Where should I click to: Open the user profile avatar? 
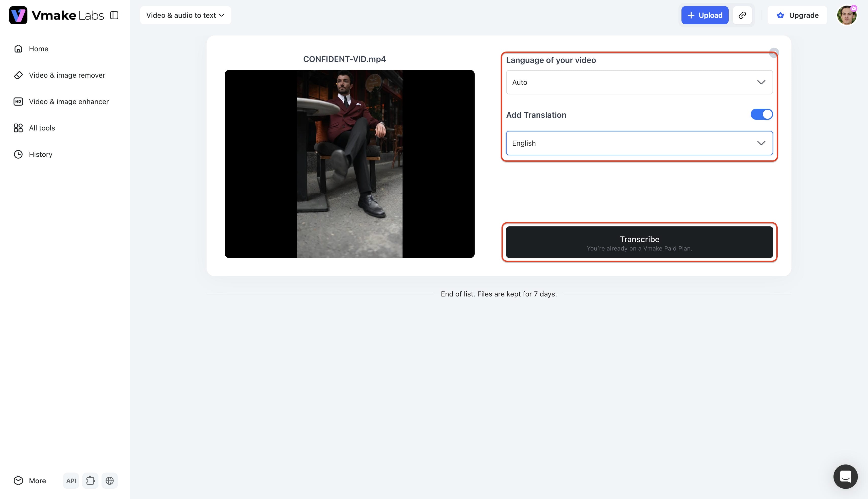point(846,15)
